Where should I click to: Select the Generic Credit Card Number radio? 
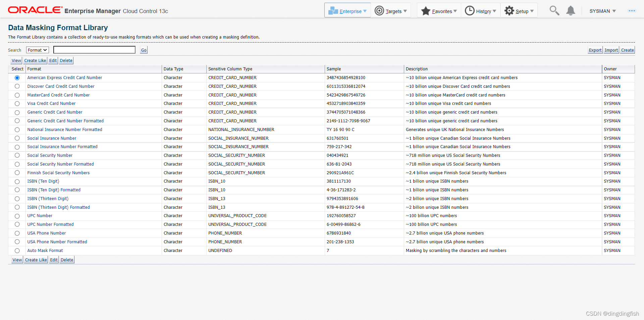17,112
